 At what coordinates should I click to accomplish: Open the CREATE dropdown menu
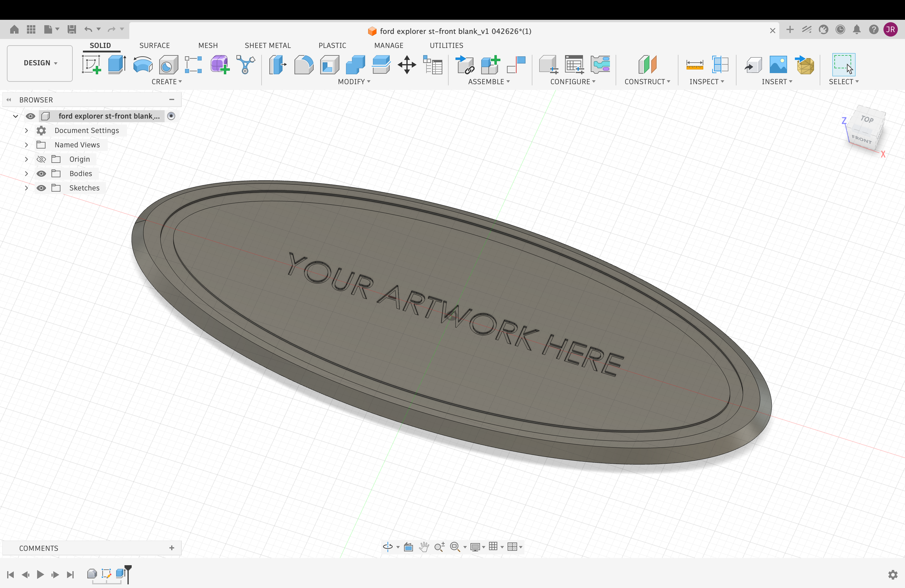tap(167, 82)
